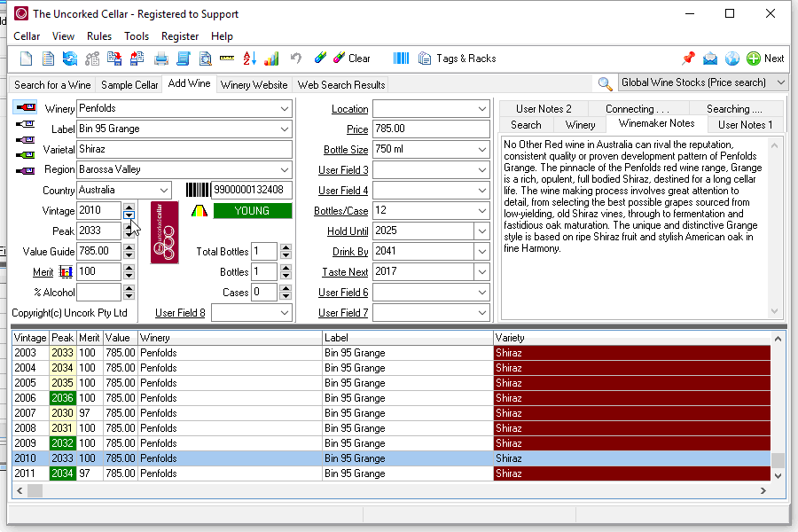798x532 pixels.
Task: Click the red wine bottle icon beside Winery
Action: (25, 108)
